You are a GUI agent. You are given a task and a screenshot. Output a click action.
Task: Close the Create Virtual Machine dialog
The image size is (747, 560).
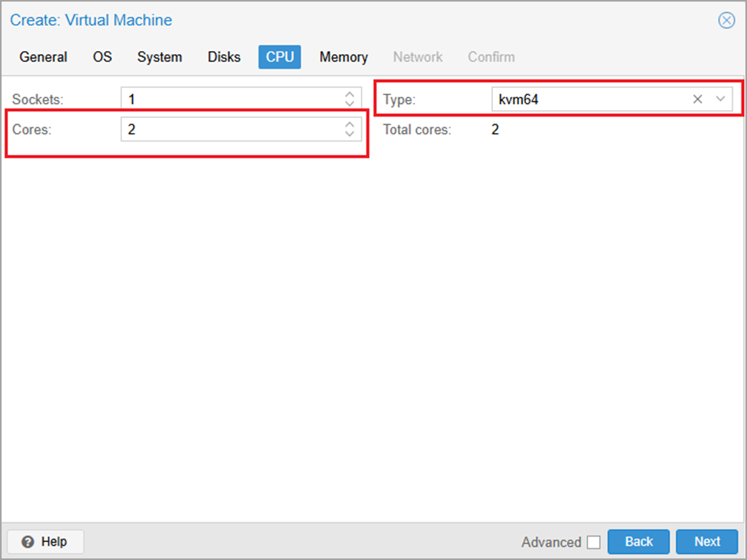click(x=726, y=20)
